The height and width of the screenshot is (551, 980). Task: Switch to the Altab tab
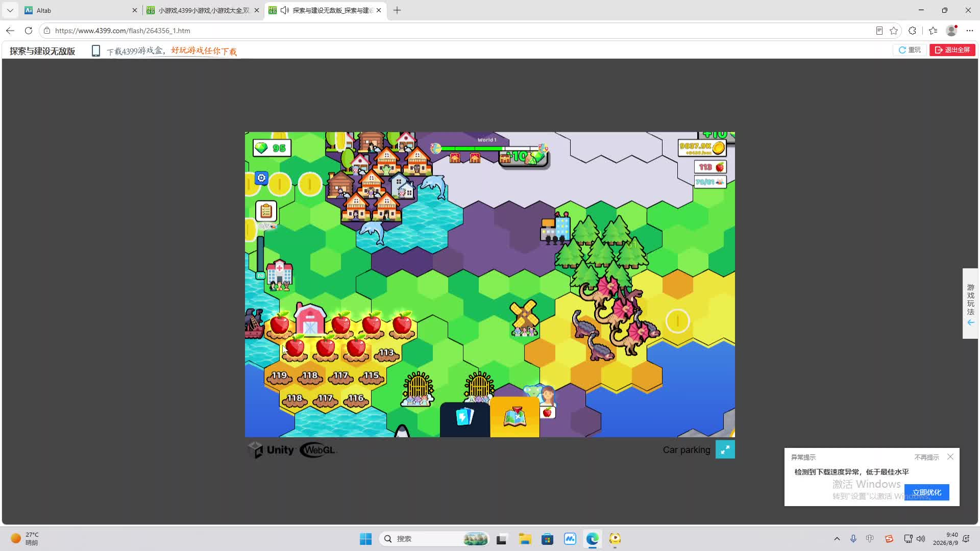point(80,10)
